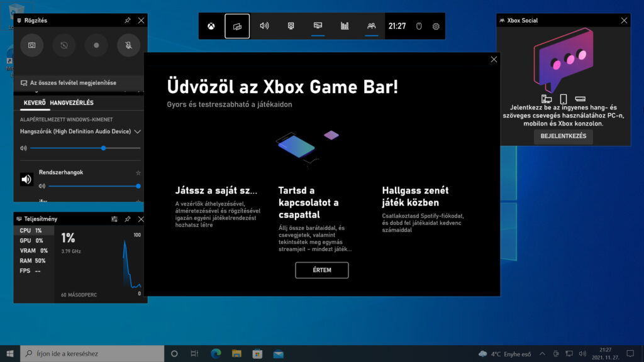Mute Rendszerhangok via small speaker icon
Image resolution: width=644 pixels, height=362 pixels.
coord(42,186)
